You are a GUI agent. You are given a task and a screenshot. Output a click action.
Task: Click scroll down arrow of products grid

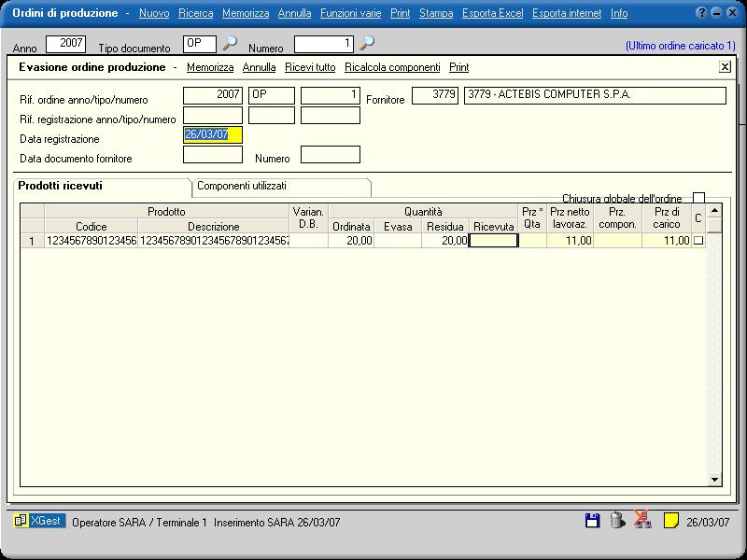[x=714, y=479]
